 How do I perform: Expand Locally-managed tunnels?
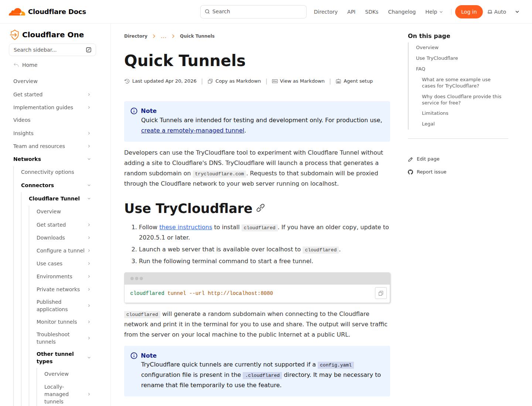pyautogui.click(x=89, y=394)
